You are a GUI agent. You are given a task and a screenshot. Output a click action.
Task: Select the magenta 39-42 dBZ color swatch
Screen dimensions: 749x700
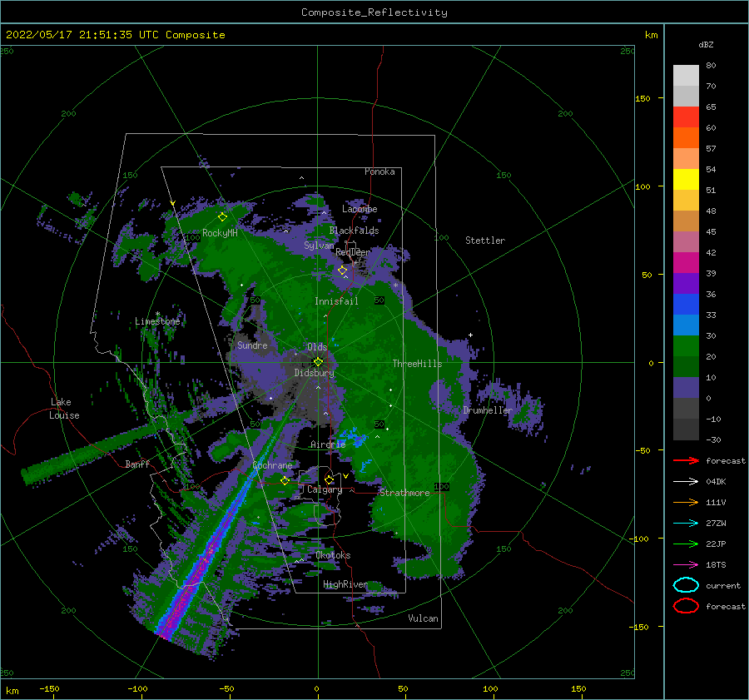[686, 263]
